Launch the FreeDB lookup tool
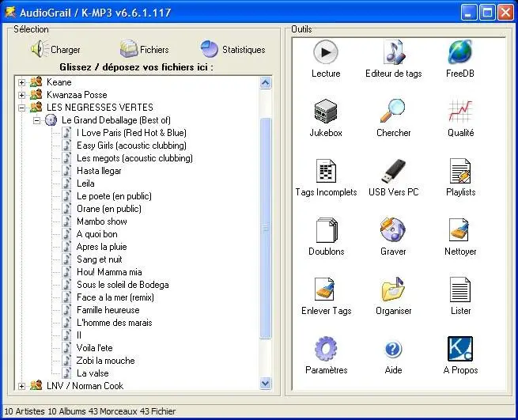Image resolution: width=518 pixels, height=420 pixels. click(x=460, y=59)
